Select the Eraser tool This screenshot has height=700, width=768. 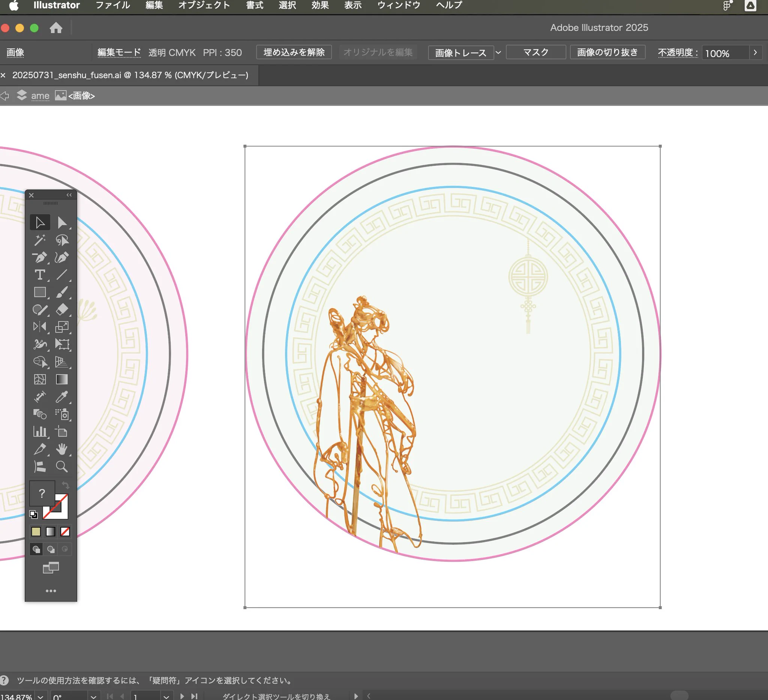tap(62, 310)
